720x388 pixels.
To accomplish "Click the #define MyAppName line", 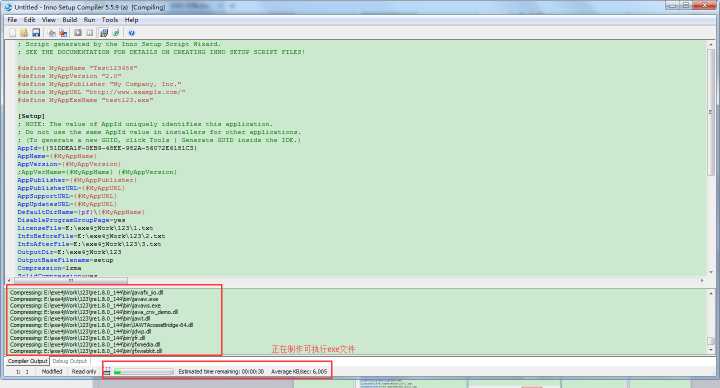I will 77,68.
